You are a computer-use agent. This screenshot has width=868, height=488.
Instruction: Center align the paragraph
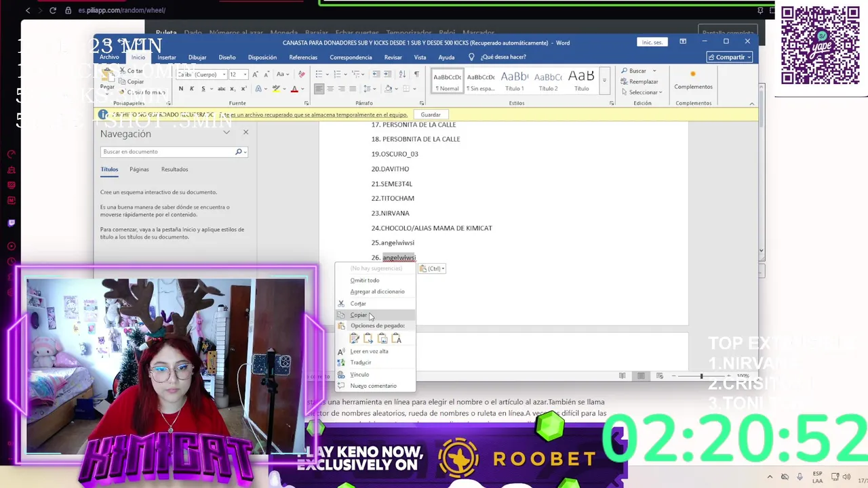pyautogui.click(x=330, y=89)
